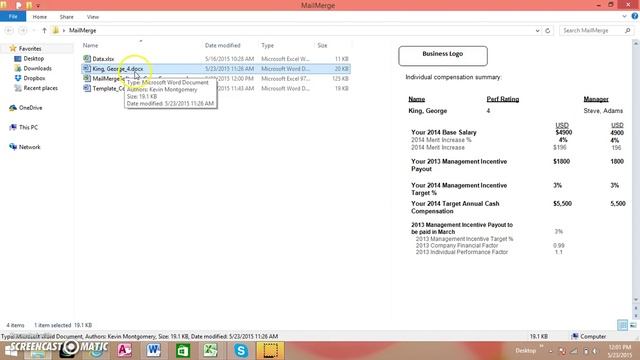
Task: Open the address bar history dropdown
Action: [x=537, y=31]
